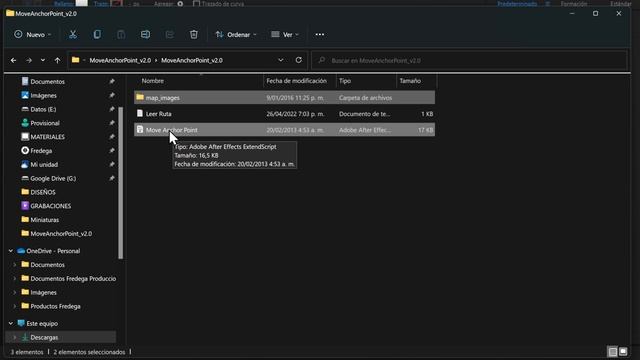640x360 pixels.
Task: Expand Productos Fredega folder
Action: (15, 307)
